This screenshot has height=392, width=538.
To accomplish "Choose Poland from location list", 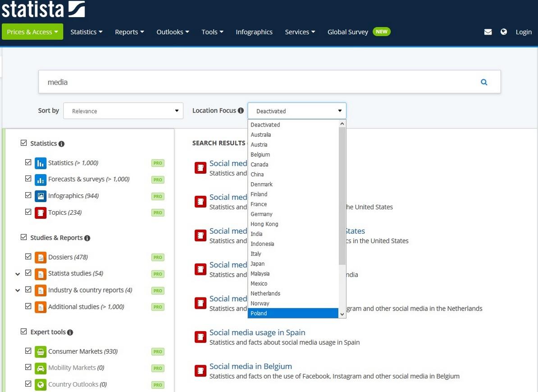I will [x=293, y=313].
